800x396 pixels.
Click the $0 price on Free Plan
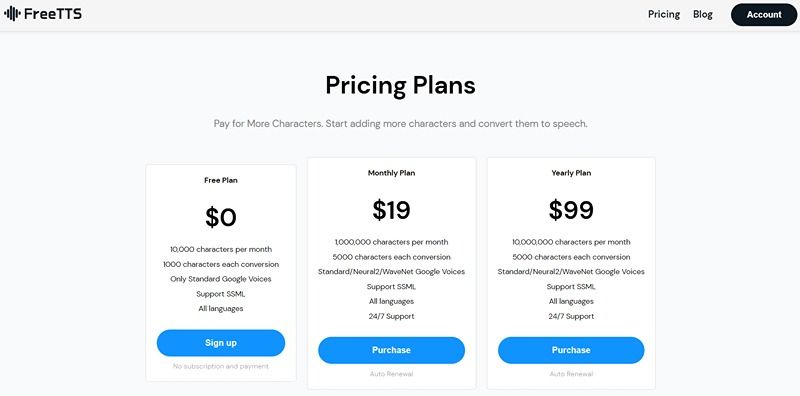point(221,217)
